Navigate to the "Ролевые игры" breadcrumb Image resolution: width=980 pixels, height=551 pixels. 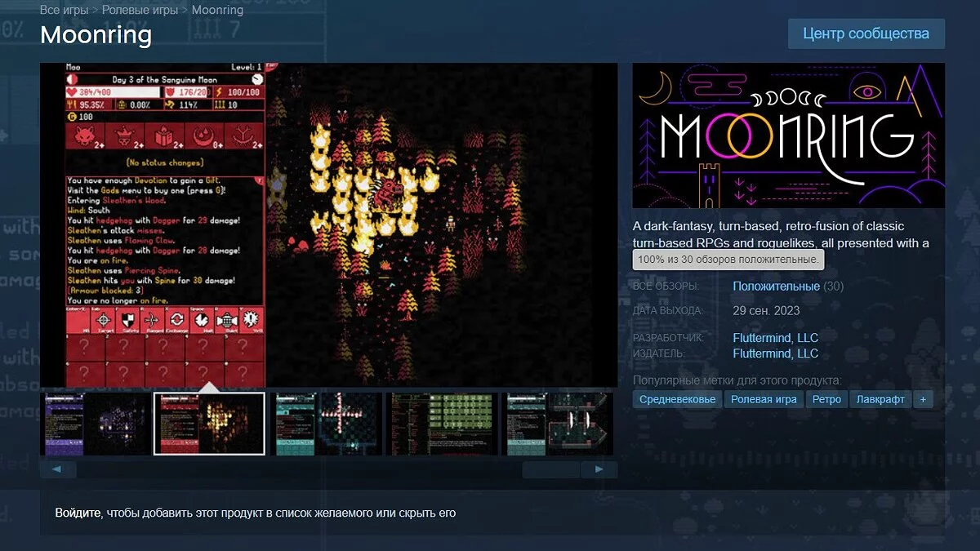coord(140,11)
